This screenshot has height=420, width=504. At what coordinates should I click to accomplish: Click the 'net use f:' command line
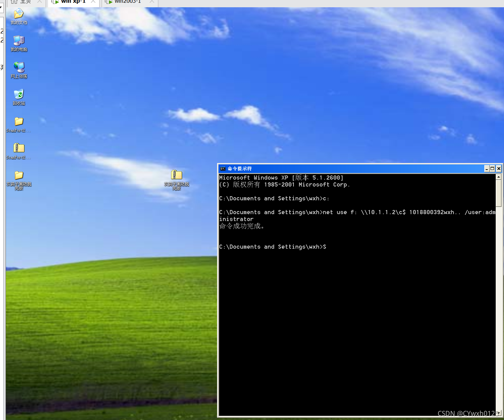pyautogui.click(x=357, y=216)
